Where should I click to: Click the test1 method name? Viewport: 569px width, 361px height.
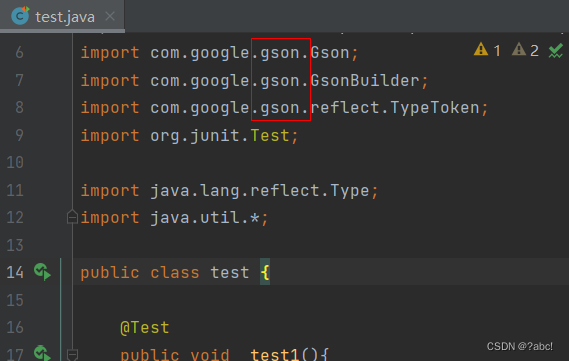click(x=274, y=354)
